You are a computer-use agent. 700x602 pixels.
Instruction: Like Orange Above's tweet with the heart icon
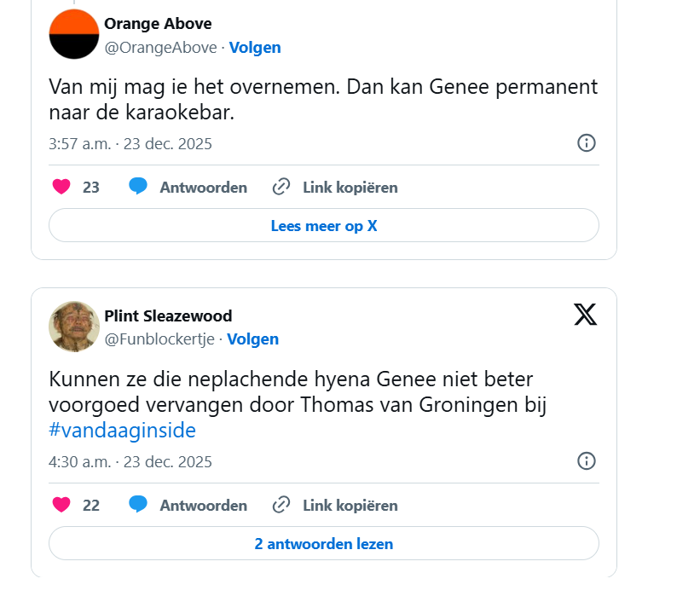point(61,187)
